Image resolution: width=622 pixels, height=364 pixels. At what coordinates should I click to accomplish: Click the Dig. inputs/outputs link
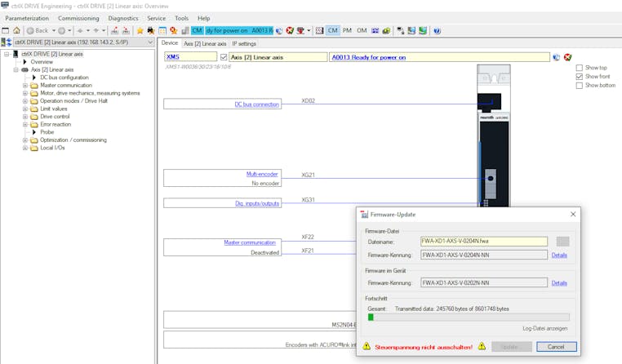(257, 203)
